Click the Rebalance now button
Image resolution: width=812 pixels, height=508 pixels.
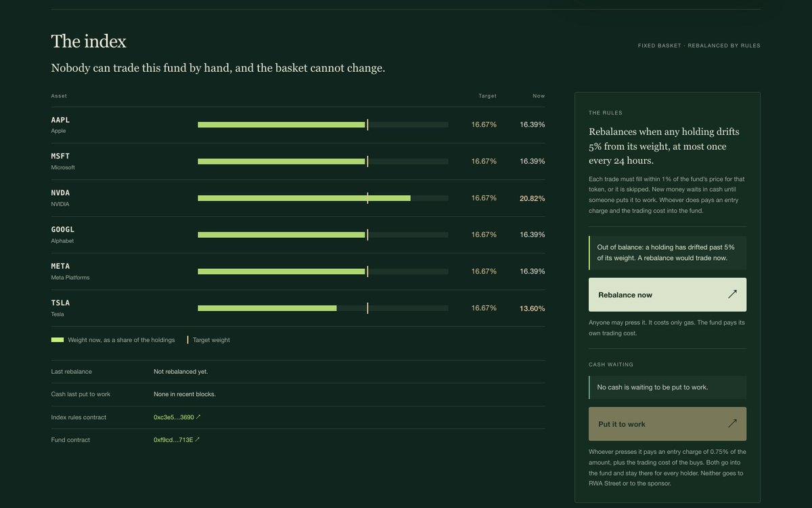(667, 295)
